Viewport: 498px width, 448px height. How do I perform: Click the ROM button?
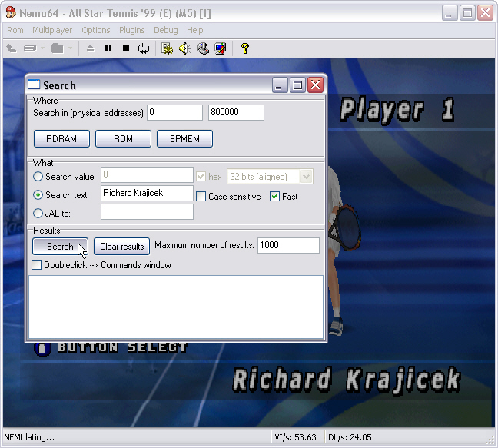(x=123, y=139)
